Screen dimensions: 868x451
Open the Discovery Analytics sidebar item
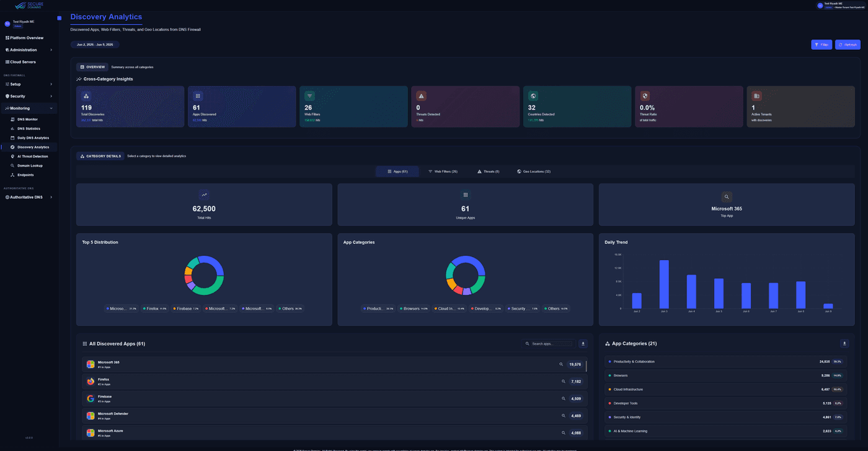29,147
